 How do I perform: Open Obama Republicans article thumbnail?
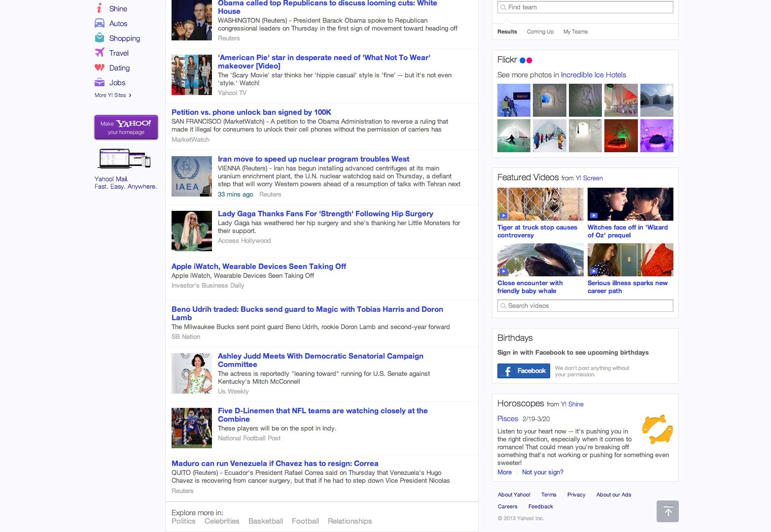192,20
